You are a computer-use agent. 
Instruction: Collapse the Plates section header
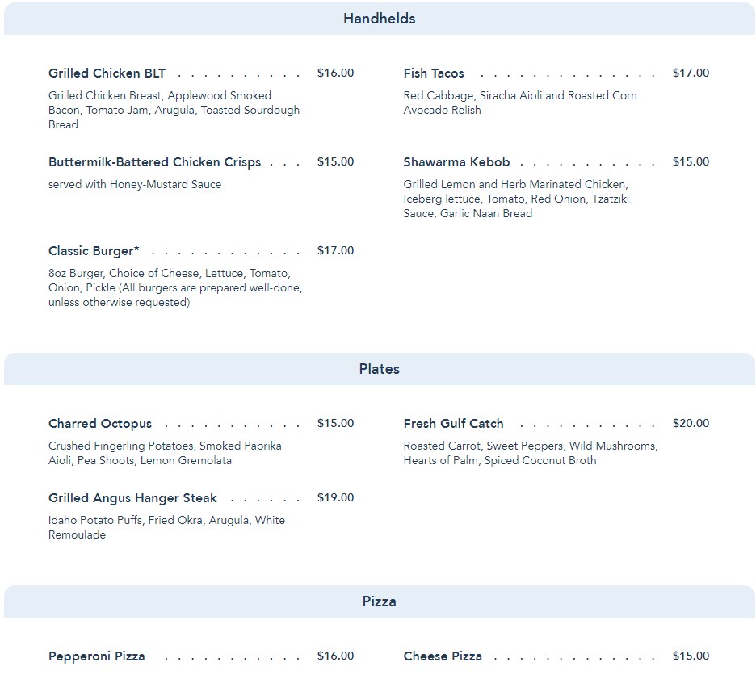pos(379,369)
